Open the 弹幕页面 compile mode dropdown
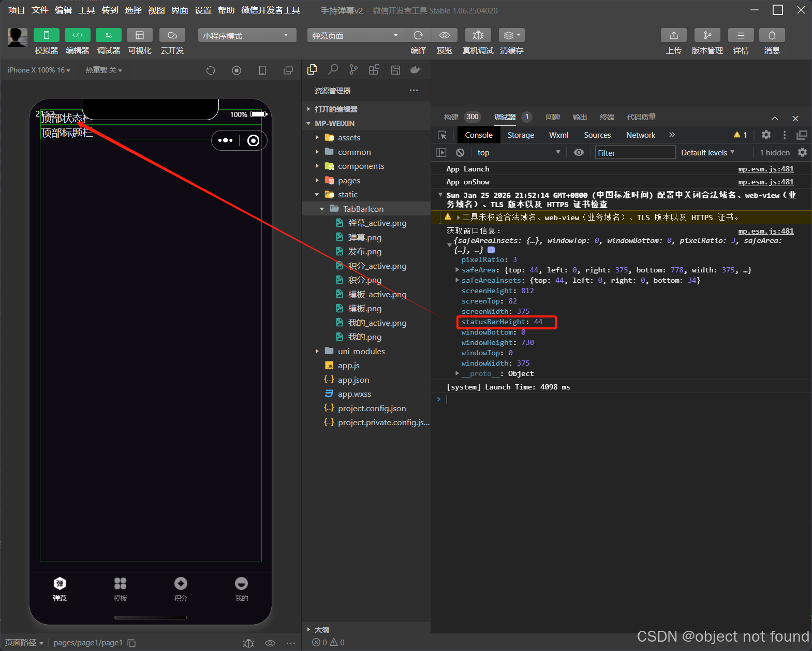812x651 pixels. (x=356, y=35)
